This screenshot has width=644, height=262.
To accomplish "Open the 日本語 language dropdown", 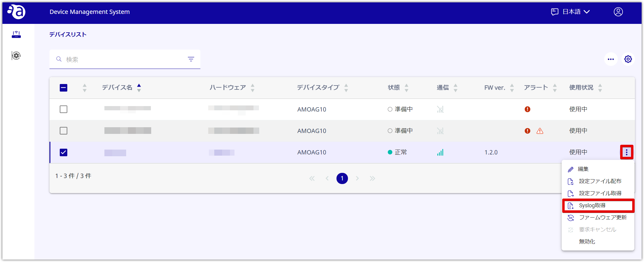I will (x=570, y=12).
